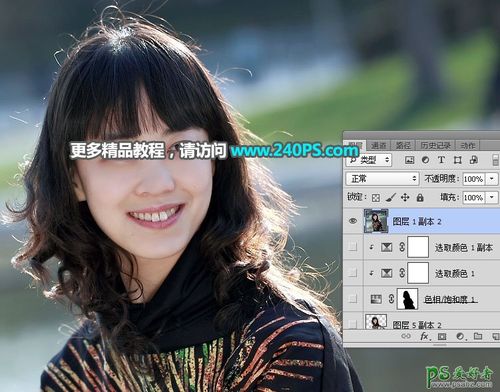Select layer name 选取颜色 1 副本
Viewport: 500px width, 392px height.
point(464,247)
